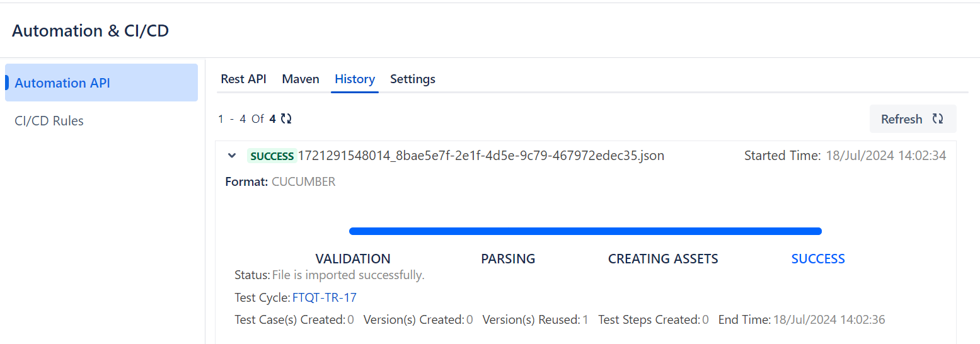This screenshot has width=980, height=344.
Task: Click the imported JSON file name
Action: click(481, 156)
